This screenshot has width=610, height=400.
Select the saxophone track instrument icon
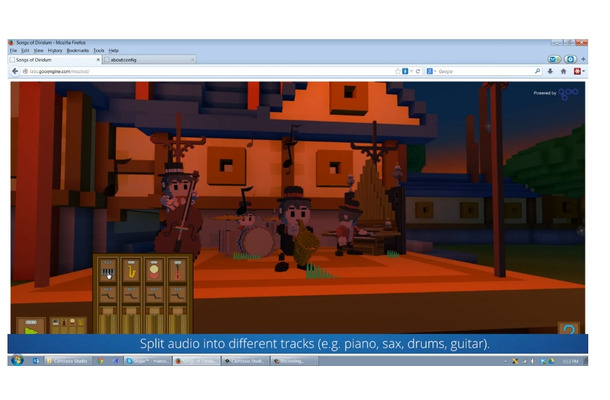[x=131, y=270]
